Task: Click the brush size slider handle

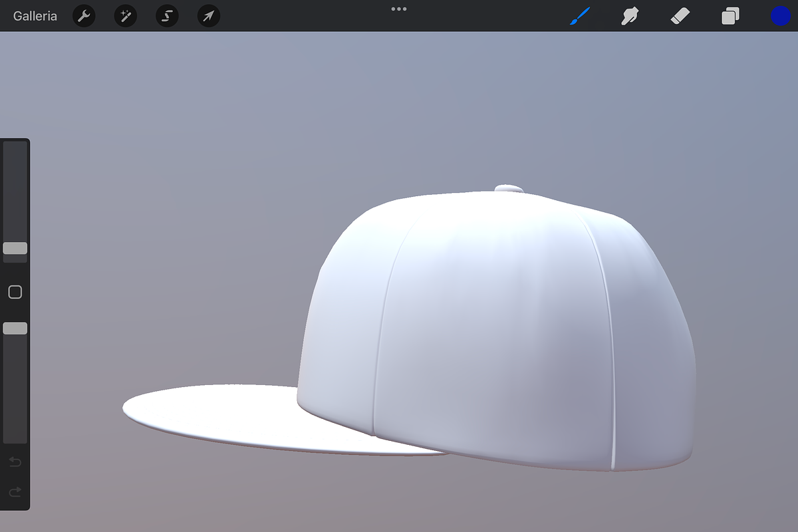Action: [x=15, y=248]
